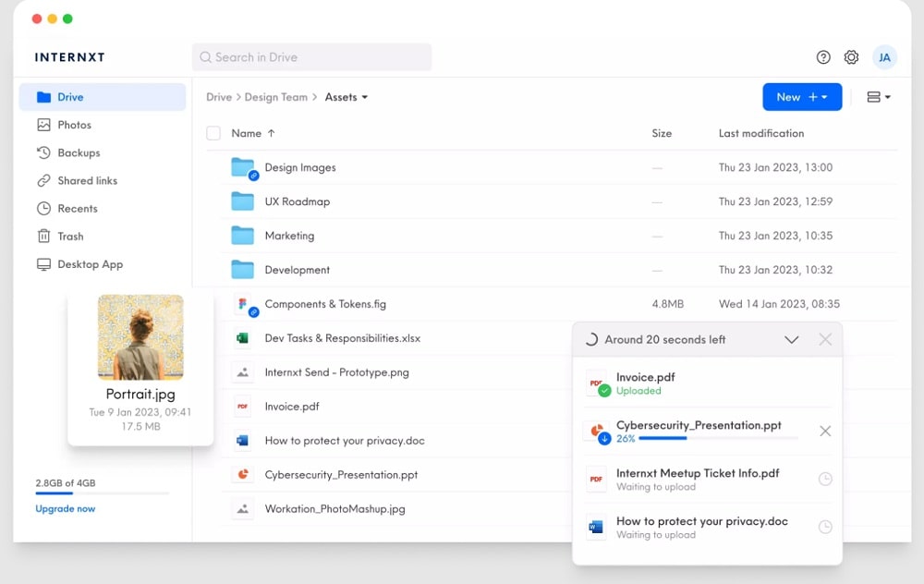Click the Figma icon for Components & Tokens.fig
924x584 pixels.
(243, 305)
